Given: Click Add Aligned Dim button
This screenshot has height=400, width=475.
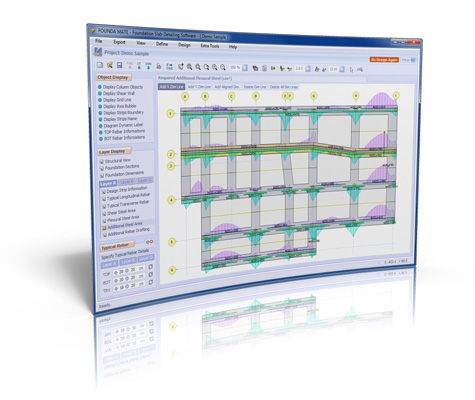Looking at the screenshot, I should click(x=227, y=87).
